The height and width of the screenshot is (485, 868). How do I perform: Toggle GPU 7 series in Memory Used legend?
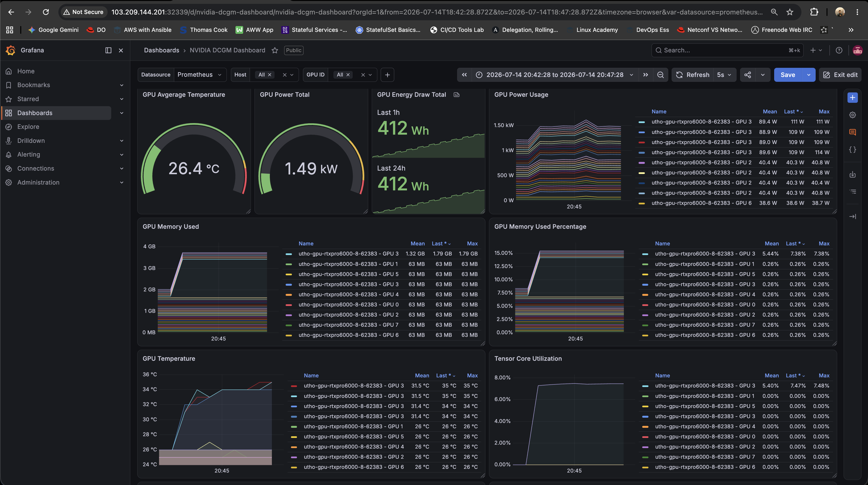[348, 325]
